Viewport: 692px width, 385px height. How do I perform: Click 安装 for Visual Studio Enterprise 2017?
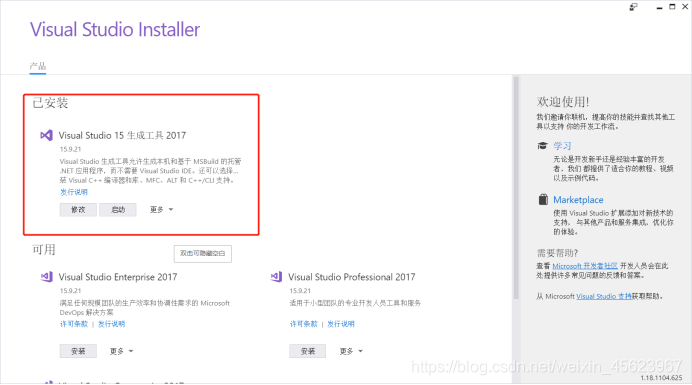pos(78,351)
